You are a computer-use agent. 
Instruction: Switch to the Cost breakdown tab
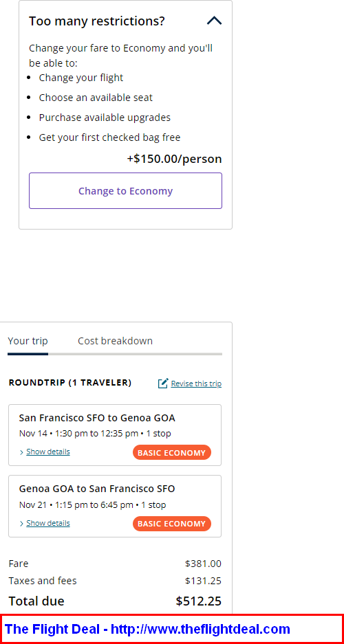115,341
